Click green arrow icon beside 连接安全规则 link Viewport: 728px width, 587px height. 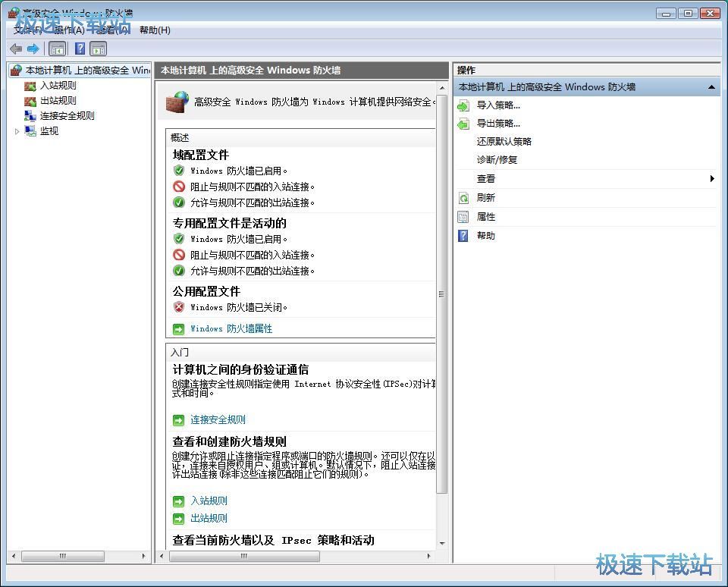coord(178,420)
